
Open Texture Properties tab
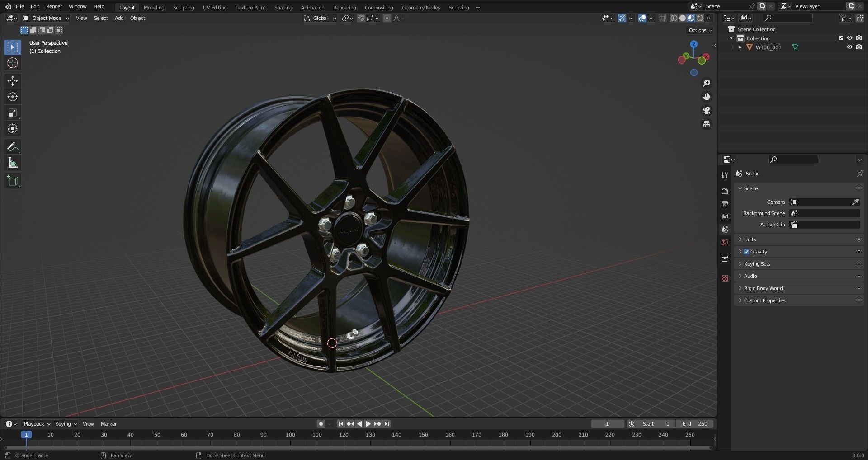725,278
